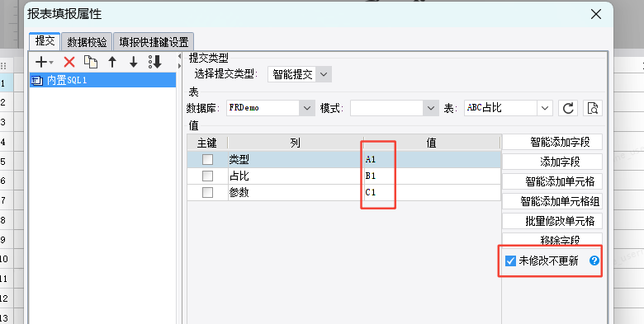644x324 pixels.
Task: Click the add submit item plus icon
Action: tap(41, 63)
